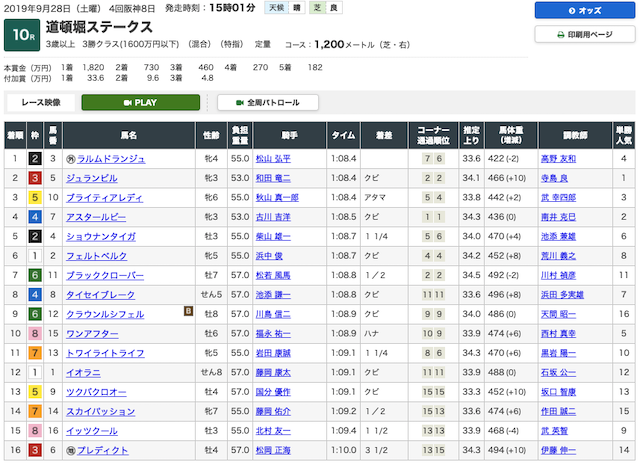Play the race video with the green PLAY button
This screenshot has width=640, height=465.
[141, 102]
